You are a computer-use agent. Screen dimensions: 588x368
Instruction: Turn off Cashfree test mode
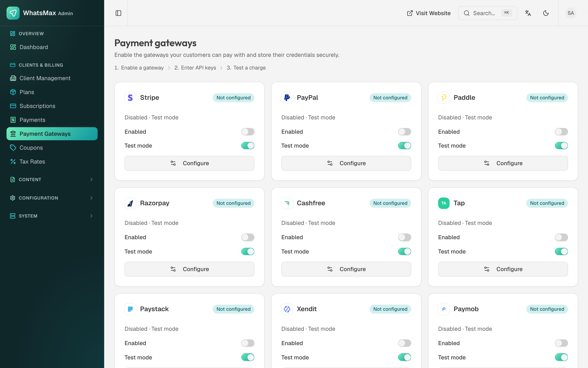tap(404, 251)
